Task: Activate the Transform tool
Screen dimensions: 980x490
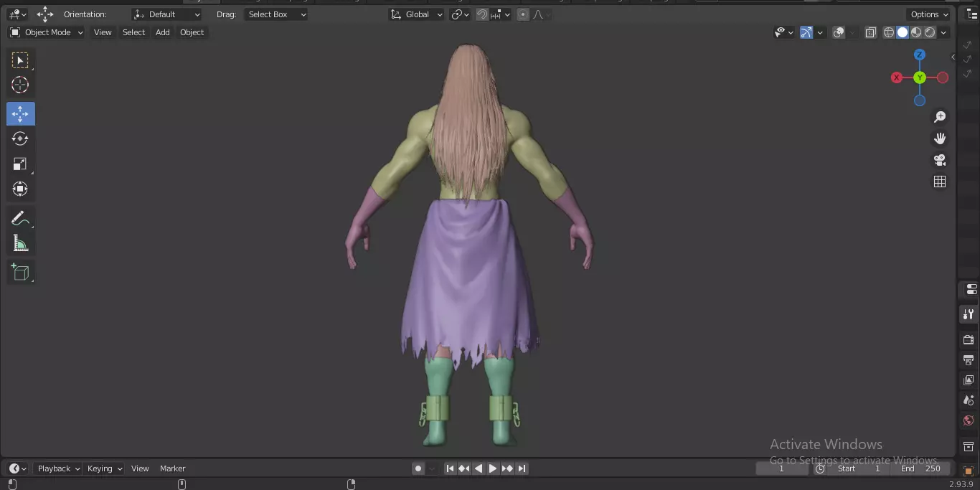Action: [20, 189]
